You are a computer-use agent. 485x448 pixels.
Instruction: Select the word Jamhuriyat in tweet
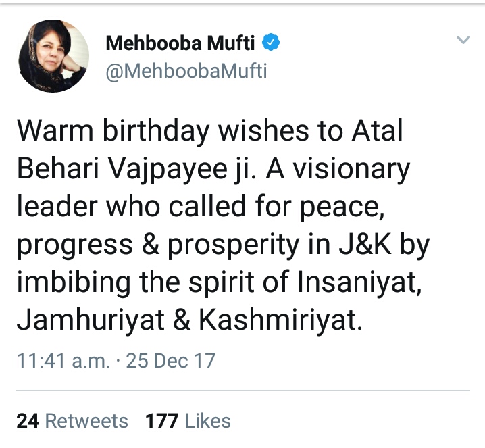[x=91, y=320]
